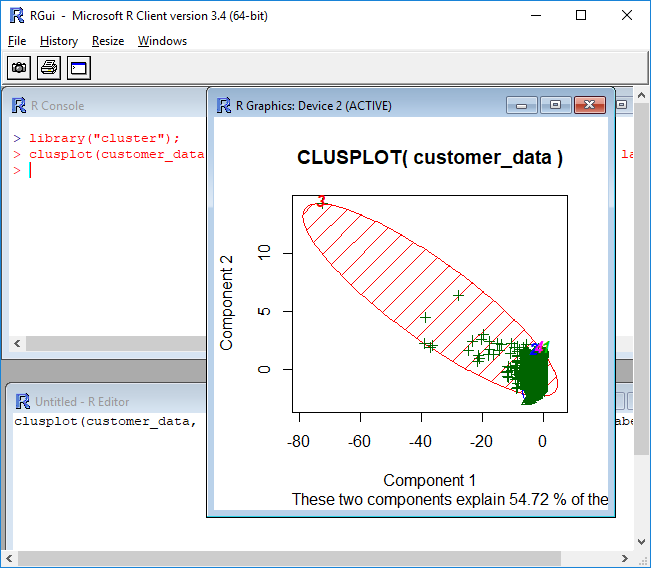The image size is (651, 568).
Task: Click the R Graphics window R logo icon
Action: (x=224, y=105)
